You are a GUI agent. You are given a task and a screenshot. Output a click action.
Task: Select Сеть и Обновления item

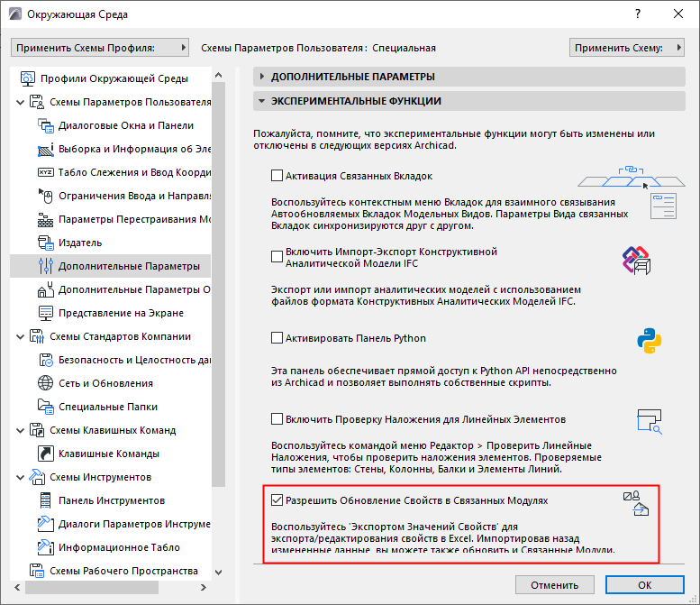click(105, 383)
